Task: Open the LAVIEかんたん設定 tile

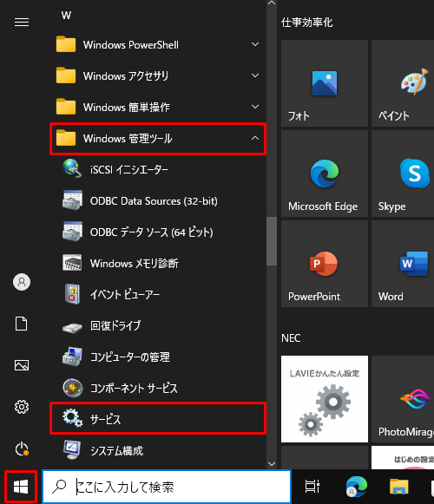Action: (325, 399)
